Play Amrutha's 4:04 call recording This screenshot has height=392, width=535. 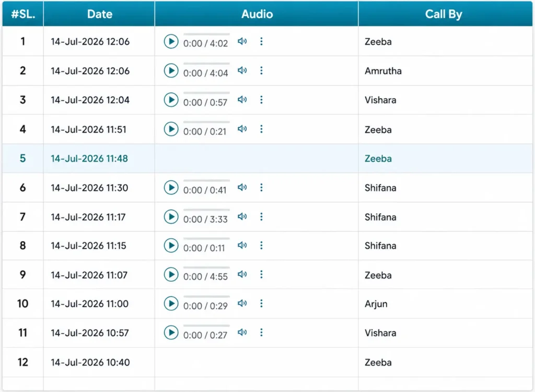171,71
